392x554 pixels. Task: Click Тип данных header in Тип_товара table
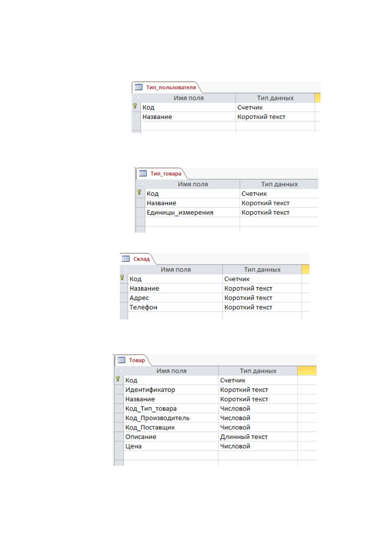coord(279,184)
